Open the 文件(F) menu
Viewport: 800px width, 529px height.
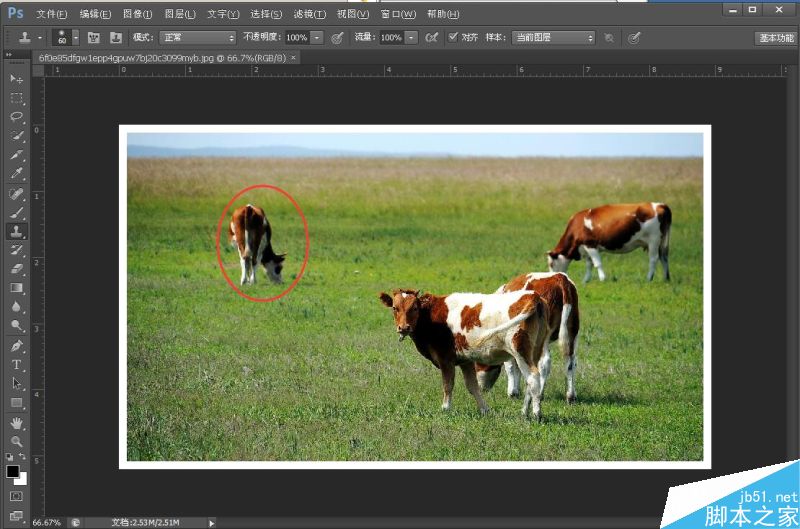[52, 14]
